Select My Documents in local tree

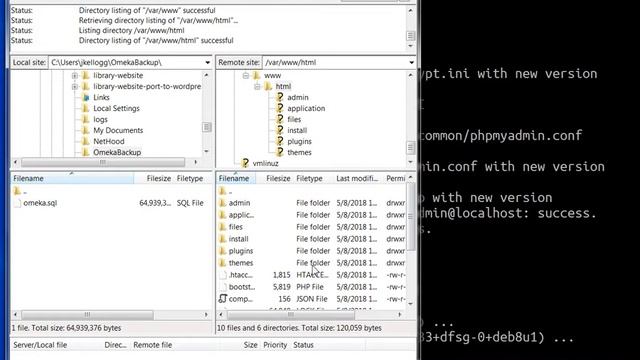pos(118,131)
